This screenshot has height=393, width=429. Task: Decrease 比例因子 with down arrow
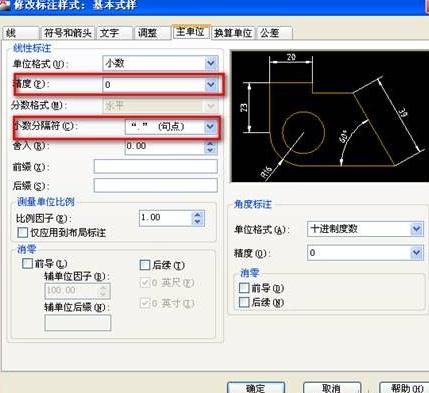pos(198,222)
